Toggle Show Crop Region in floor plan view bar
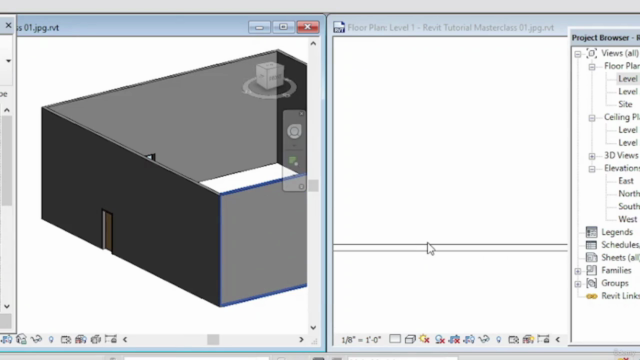The height and width of the screenshot is (360, 640). pyautogui.click(x=469, y=339)
